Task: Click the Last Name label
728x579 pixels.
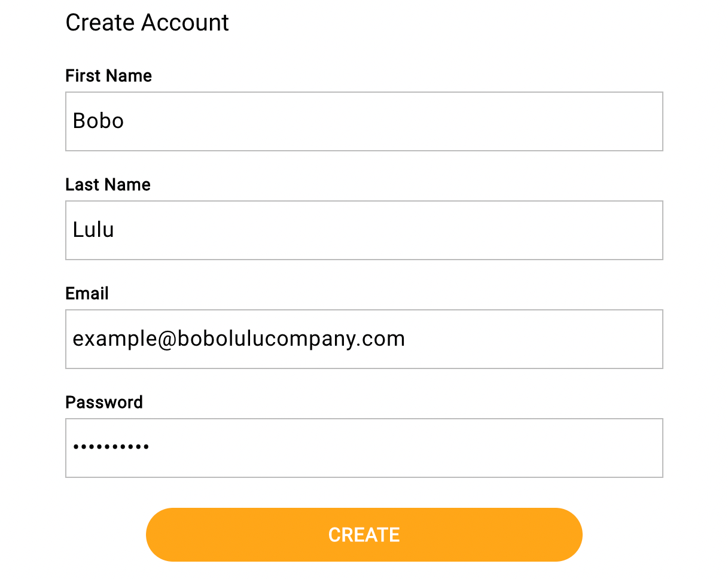Action: pyautogui.click(x=108, y=185)
